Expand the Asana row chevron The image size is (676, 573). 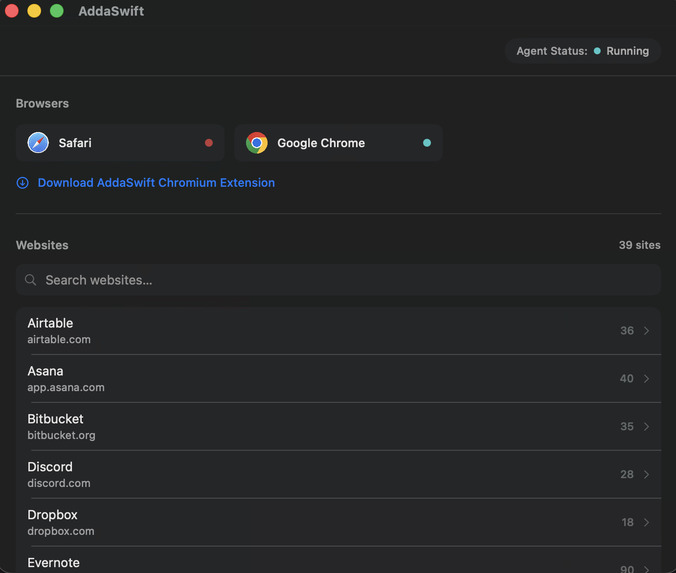click(646, 379)
